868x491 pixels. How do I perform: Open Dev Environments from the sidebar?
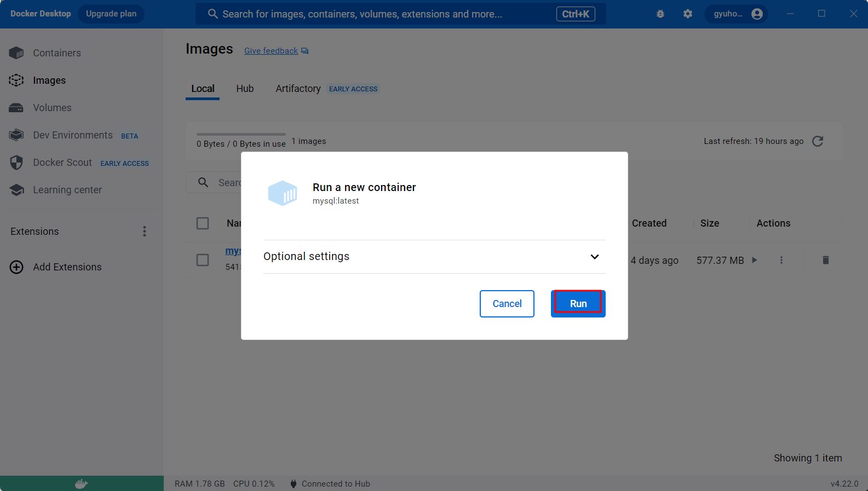[x=73, y=135]
